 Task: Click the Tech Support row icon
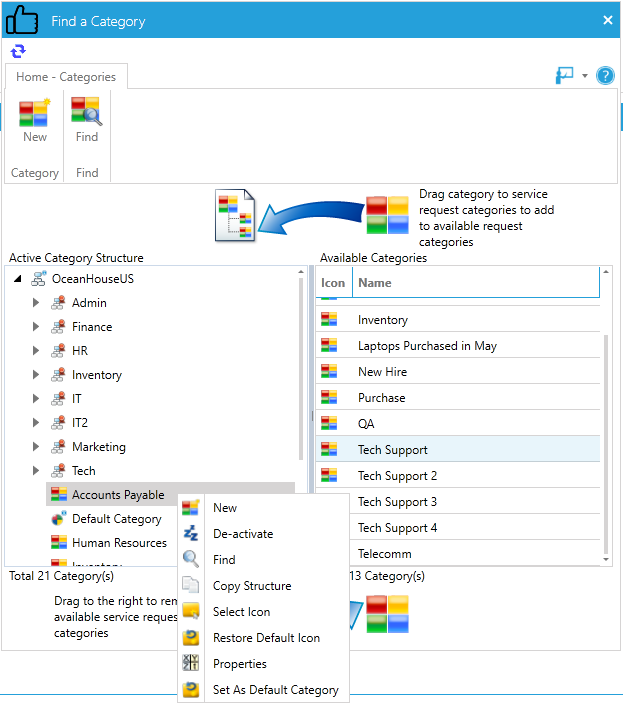(329, 450)
